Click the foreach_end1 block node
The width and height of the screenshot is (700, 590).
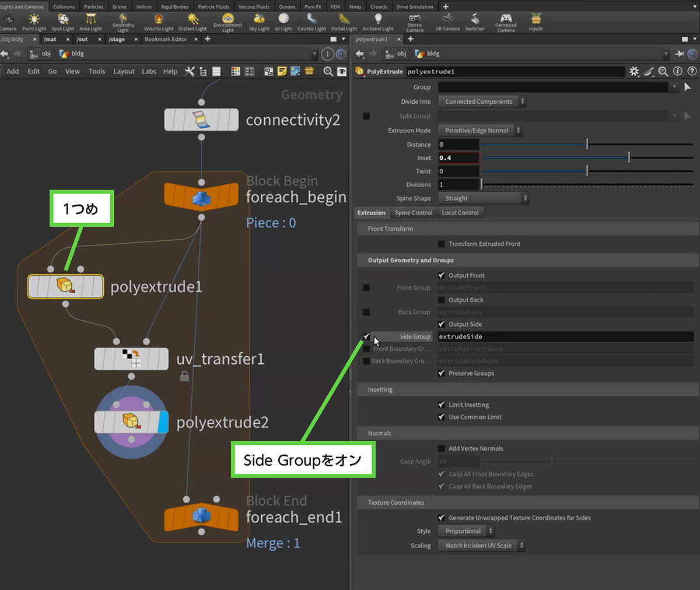tap(201, 517)
